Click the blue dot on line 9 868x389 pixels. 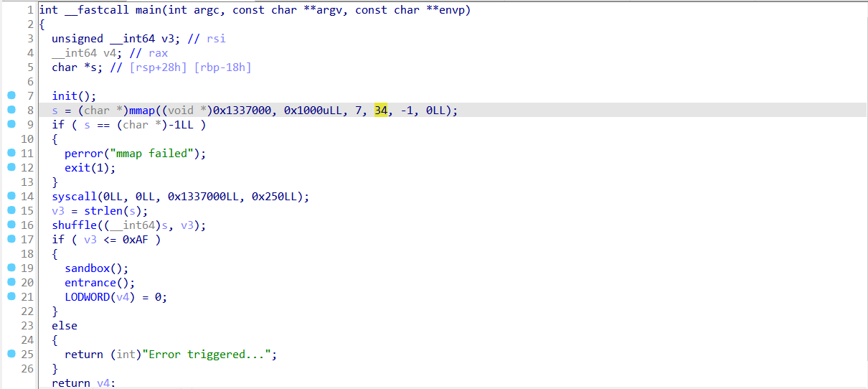pos(11,125)
